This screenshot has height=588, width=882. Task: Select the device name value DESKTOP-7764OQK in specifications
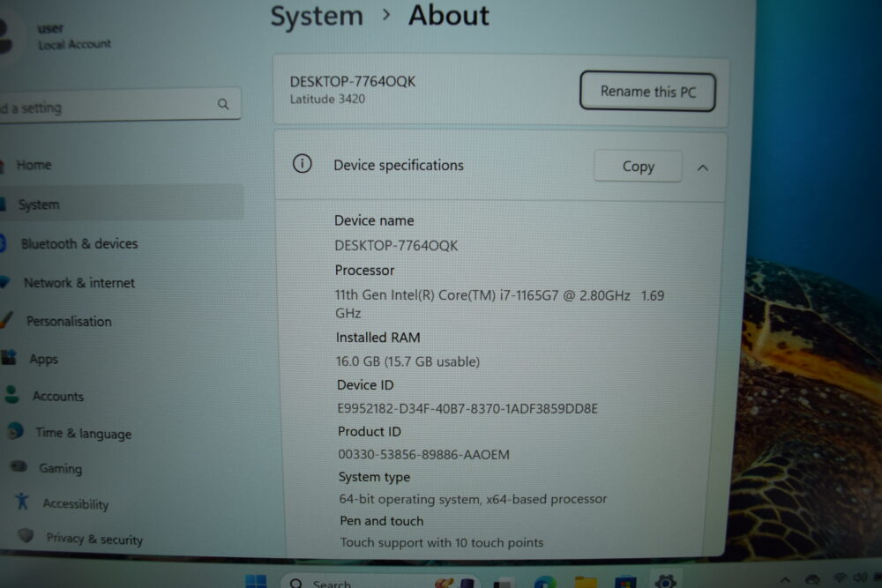point(396,246)
